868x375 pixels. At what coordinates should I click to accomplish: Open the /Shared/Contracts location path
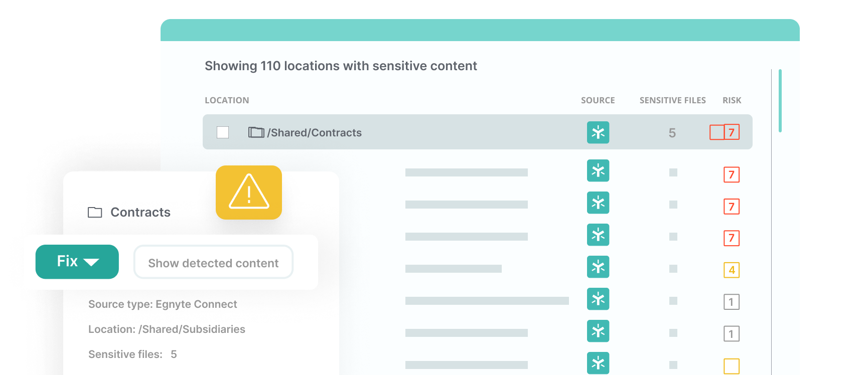314,133
